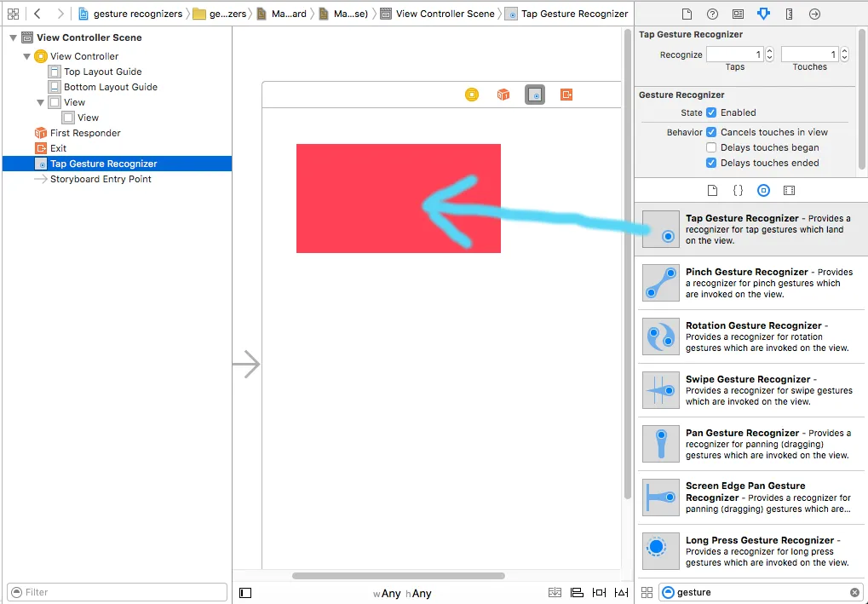868x604 pixels.
Task: Open the Pin constraints menu
Action: [599, 593]
